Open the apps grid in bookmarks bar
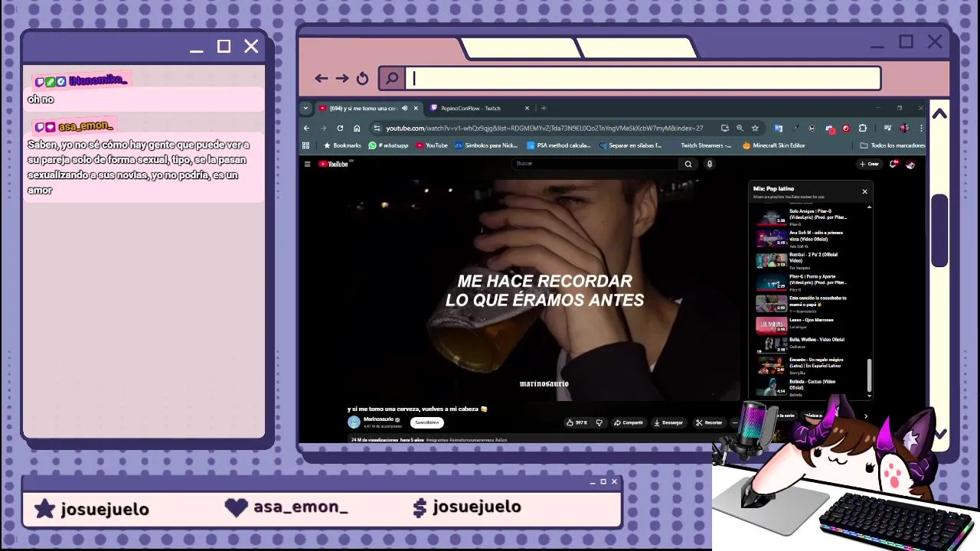This screenshot has width=980, height=551. tap(306, 145)
